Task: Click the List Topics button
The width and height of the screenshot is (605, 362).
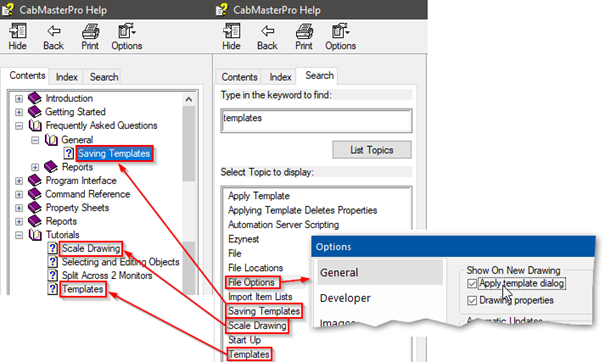Action: [372, 150]
